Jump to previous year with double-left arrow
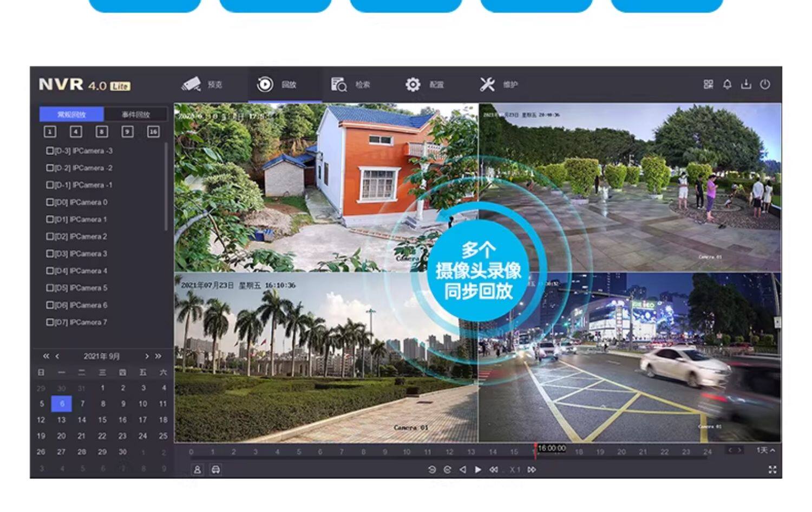Screen dimensions: 812x512 click(46, 357)
